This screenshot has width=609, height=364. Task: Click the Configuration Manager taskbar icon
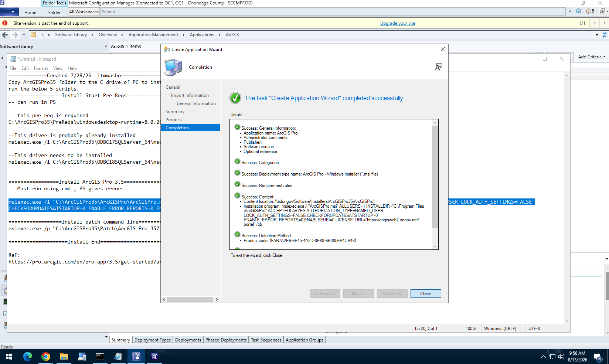(x=136, y=357)
